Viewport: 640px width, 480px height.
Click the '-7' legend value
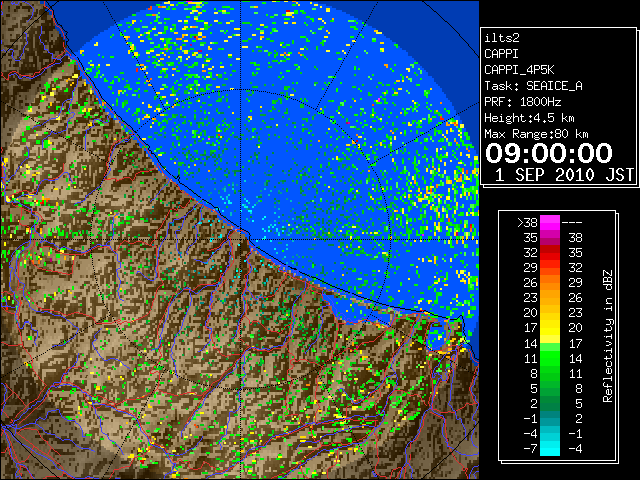530,448
